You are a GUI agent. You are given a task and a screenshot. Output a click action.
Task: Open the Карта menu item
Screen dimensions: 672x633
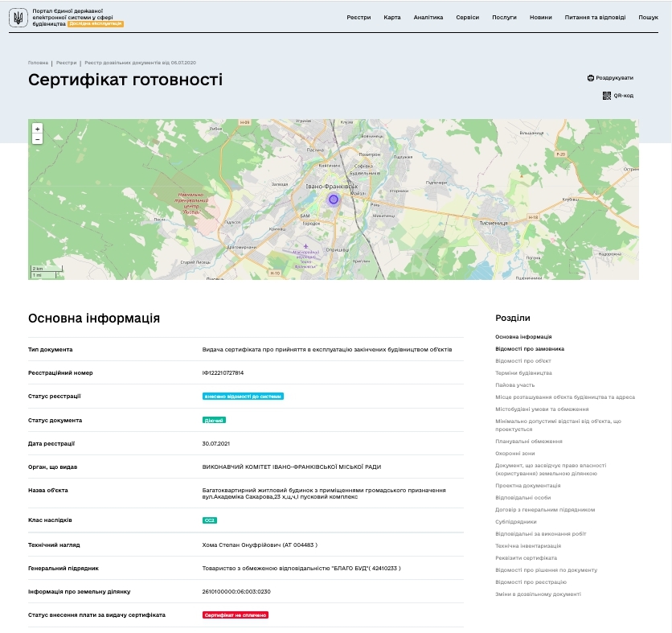[392, 17]
